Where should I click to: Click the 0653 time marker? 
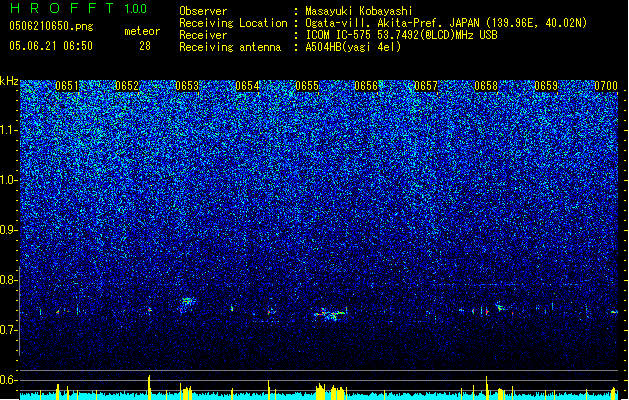coord(187,86)
